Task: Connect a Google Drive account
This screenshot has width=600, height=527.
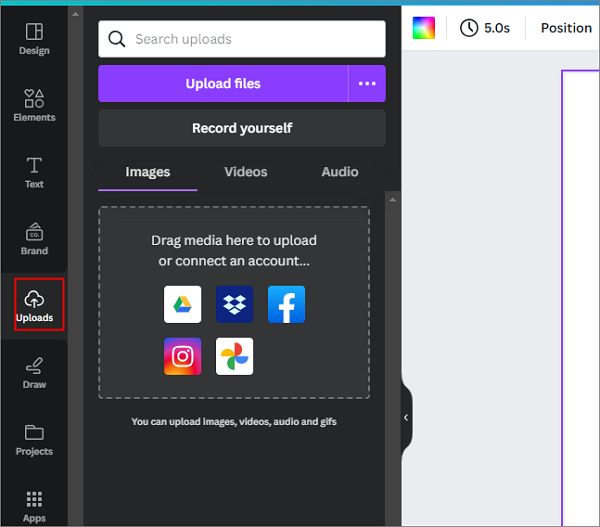Action: (x=183, y=304)
